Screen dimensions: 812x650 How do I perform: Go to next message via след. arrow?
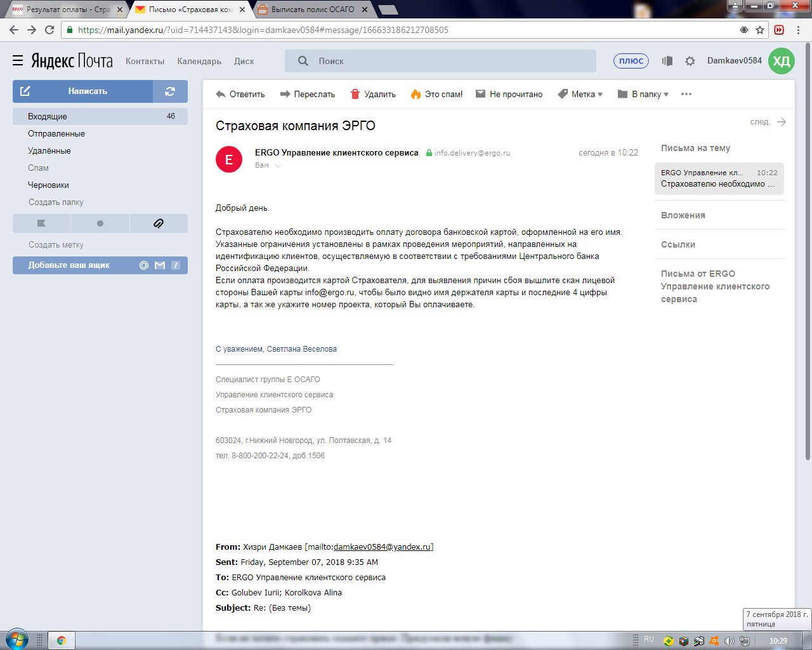pos(768,122)
